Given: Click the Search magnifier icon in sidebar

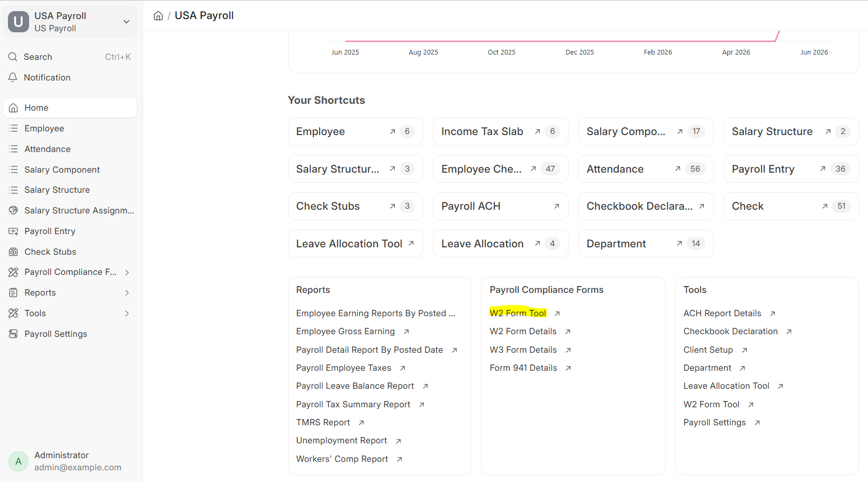Looking at the screenshot, I should point(13,57).
